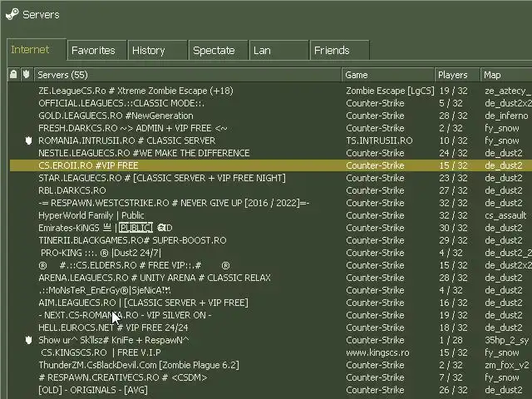Select GOLD.LEAGUECS.RO #NewGeneration server
This screenshot has width=532, height=399.
[x=271, y=116]
